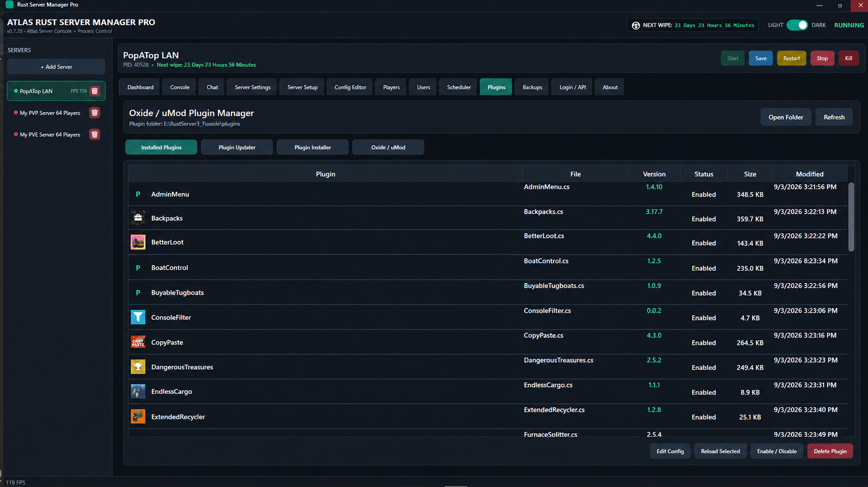Click the Reload Selected button
This screenshot has height=487, width=868.
coord(720,451)
